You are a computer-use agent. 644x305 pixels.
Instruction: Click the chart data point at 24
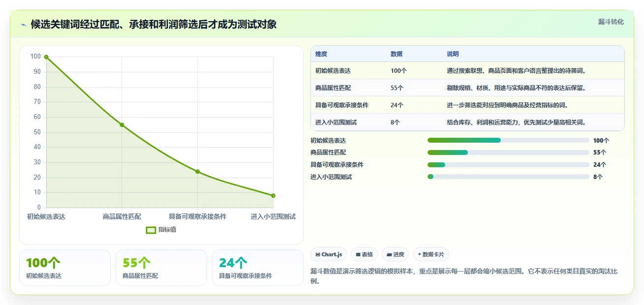[197, 172]
